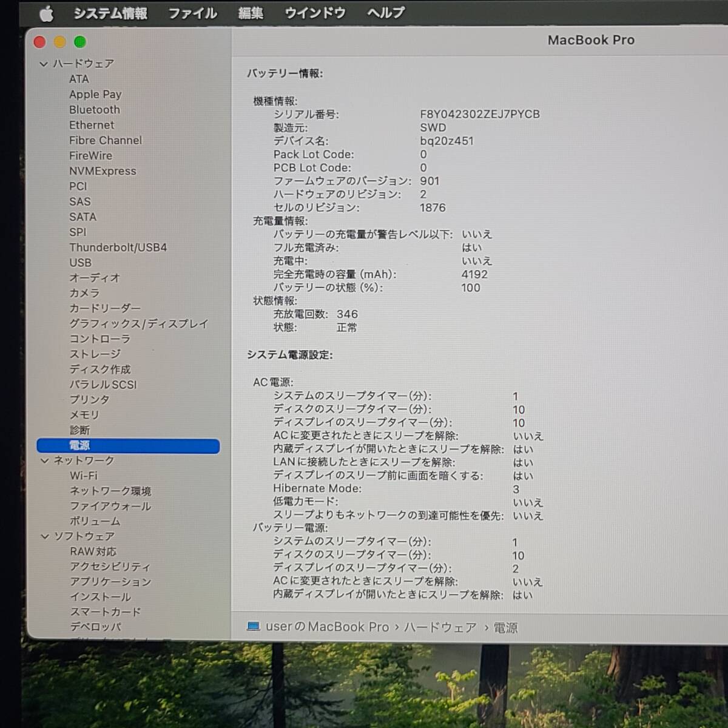Collapse the ハードウェア section
Screen dimensions: 728x728
(x=44, y=64)
